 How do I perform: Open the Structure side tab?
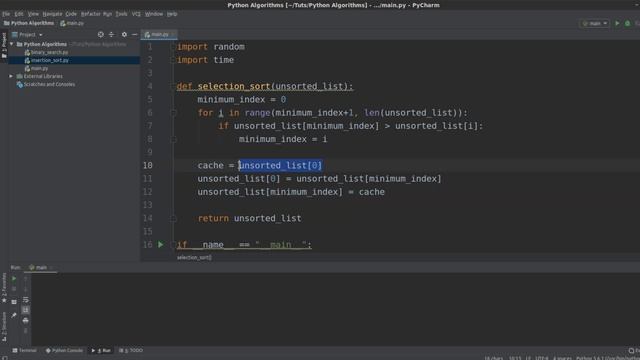[4, 327]
